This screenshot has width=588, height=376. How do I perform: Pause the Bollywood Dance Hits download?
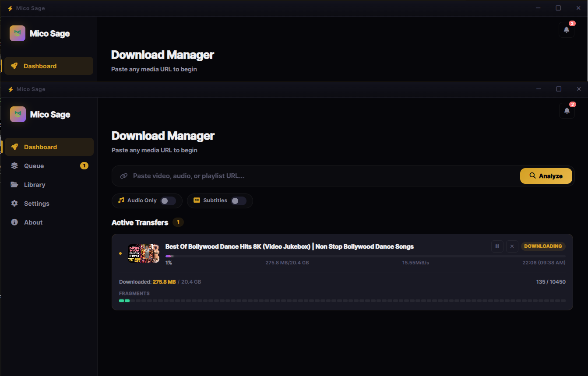(x=497, y=246)
